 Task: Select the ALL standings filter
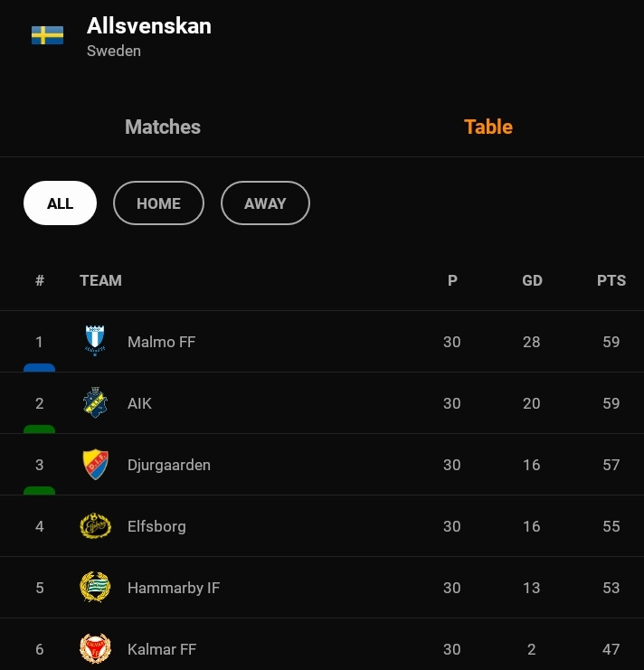coord(61,203)
